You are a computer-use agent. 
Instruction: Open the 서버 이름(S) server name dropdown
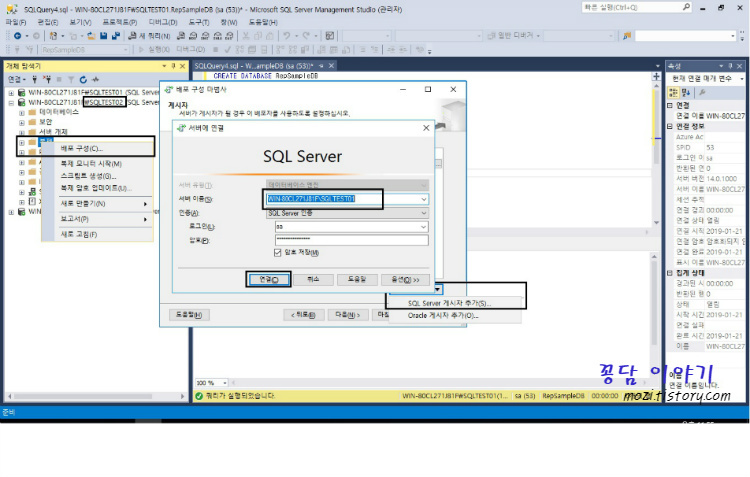tap(423, 199)
